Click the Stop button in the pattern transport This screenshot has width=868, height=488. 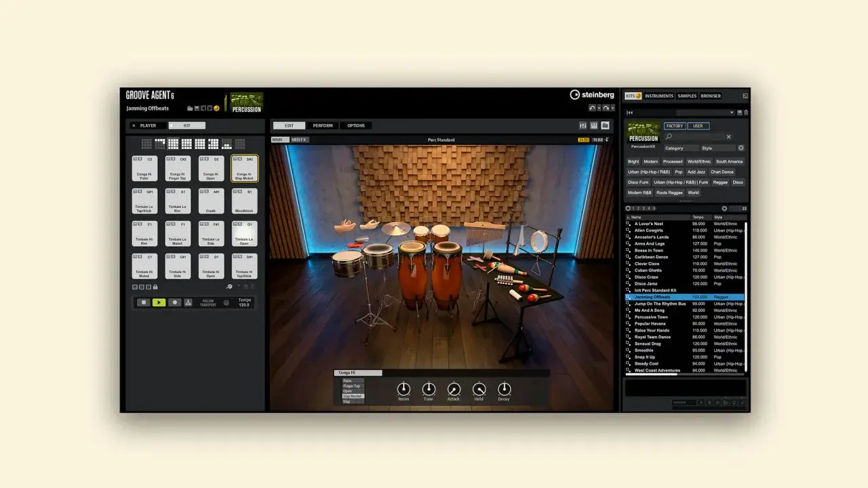(143, 302)
